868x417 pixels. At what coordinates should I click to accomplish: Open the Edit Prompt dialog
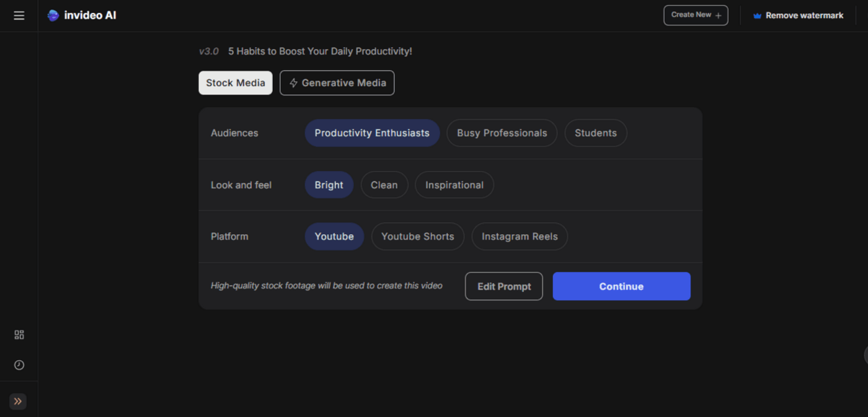pos(503,286)
